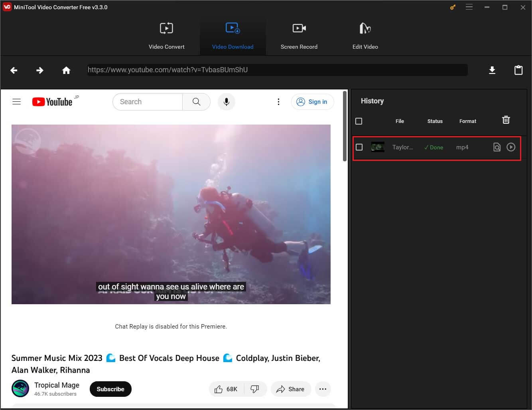Open the three-dot options menu on YouTube
Screen dimensions: 532x410
pyautogui.click(x=278, y=102)
